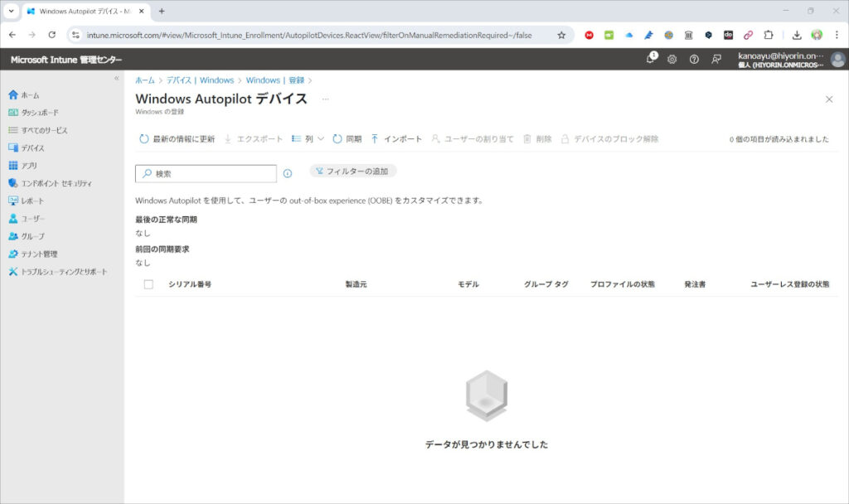The image size is (849, 504).
Task: Open ダッシュボード in the sidebar
Action: (33, 113)
